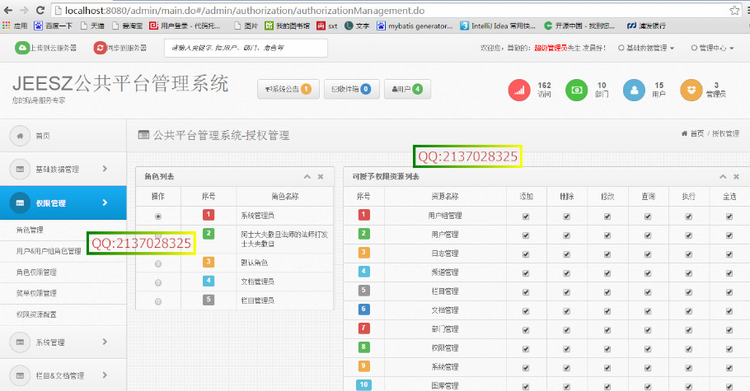Toggle 添加 checkbox for 部门管理 row

(x=526, y=330)
